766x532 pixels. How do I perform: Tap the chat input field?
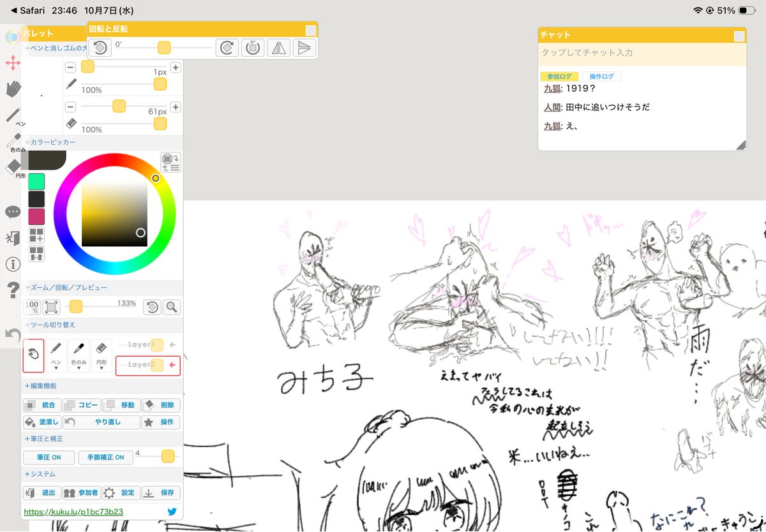point(642,53)
